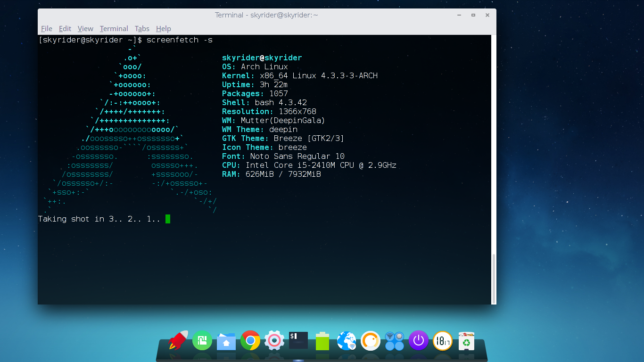
Task: Click the 'Uptime: 3h 22m' line
Action: click(255, 85)
